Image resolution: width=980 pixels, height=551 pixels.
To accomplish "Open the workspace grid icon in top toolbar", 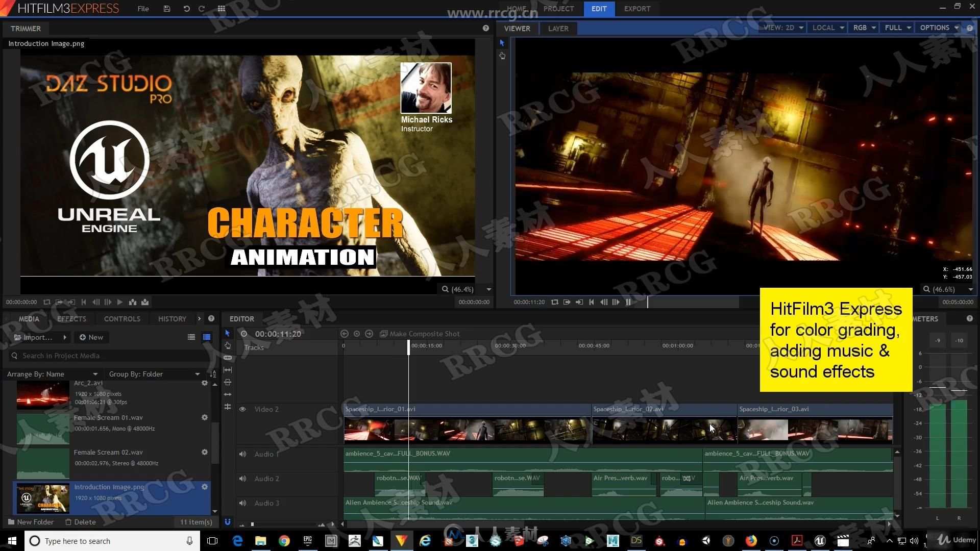I will click(222, 9).
